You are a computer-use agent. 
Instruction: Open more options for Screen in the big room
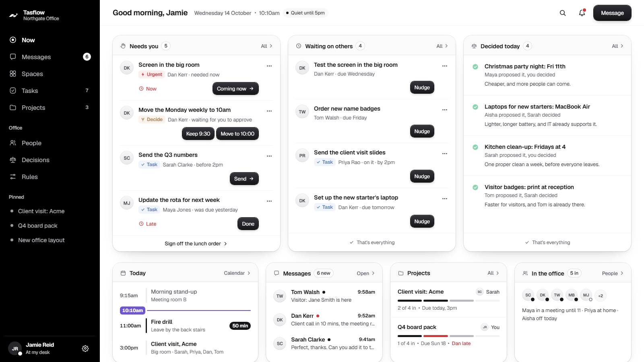click(x=269, y=66)
